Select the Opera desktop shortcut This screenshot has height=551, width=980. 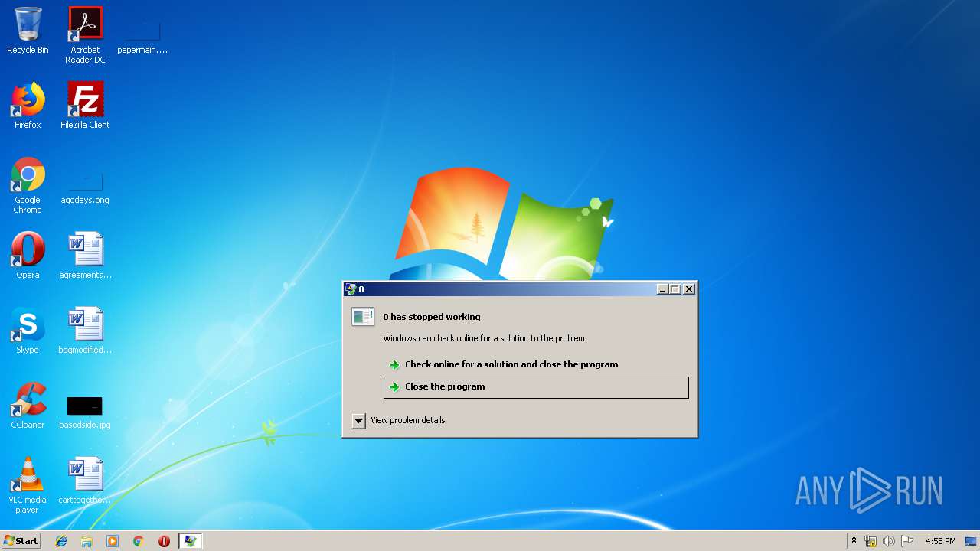pos(28,256)
